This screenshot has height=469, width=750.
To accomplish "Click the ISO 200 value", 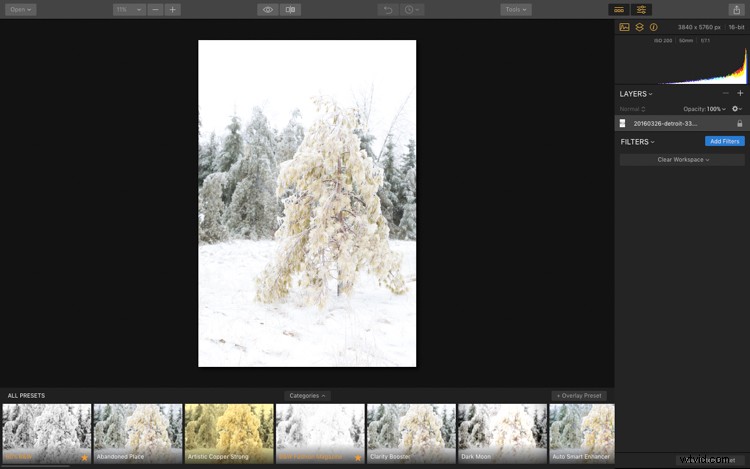I will [663, 41].
